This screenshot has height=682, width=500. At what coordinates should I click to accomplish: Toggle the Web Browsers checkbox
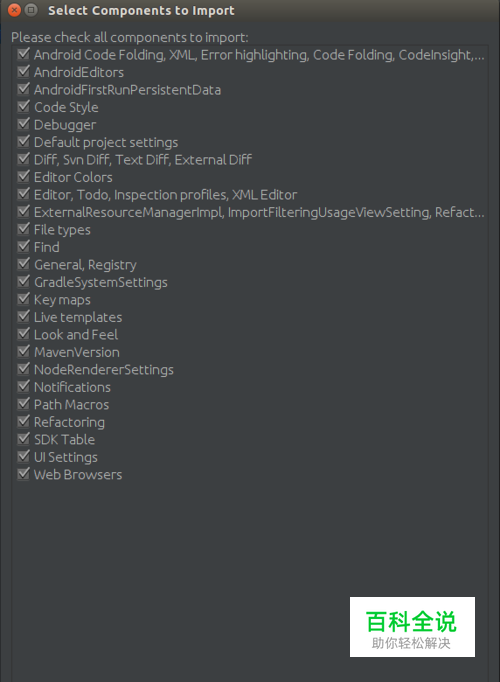pos(23,474)
